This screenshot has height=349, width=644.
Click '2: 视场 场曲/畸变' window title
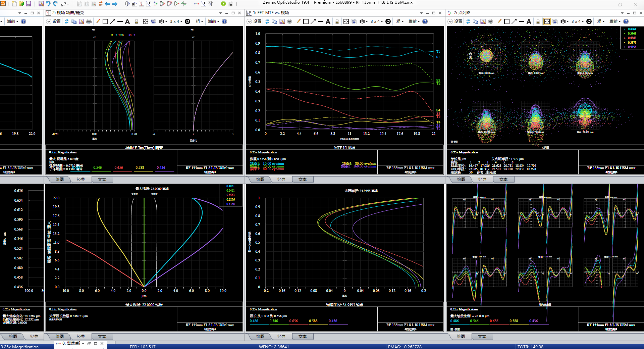(x=68, y=13)
